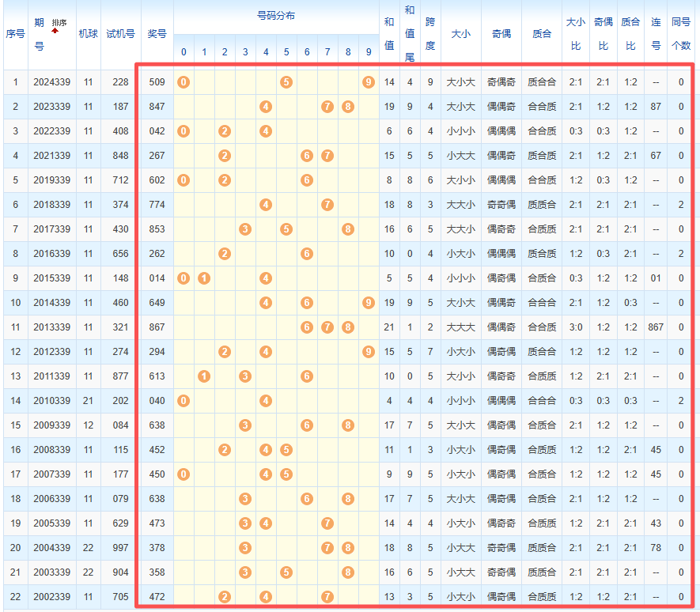Click digit 9 header under 号码分布
The image size is (700, 612).
click(369, 52)
